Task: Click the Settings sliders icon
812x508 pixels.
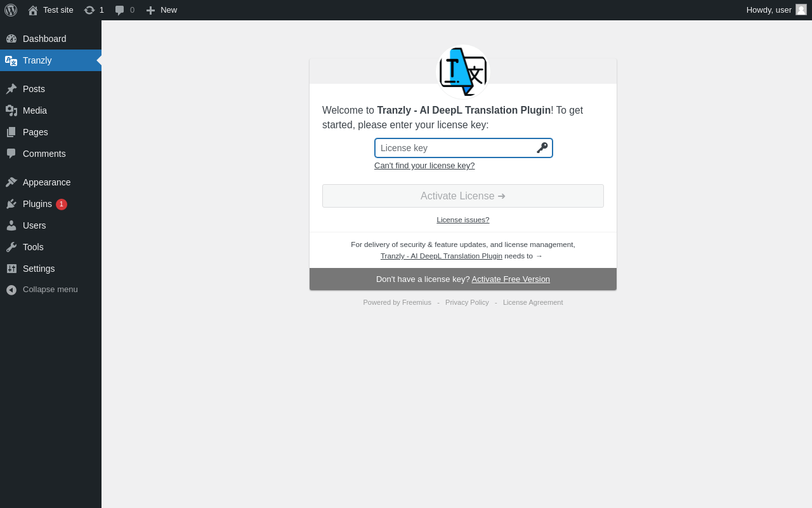Action: (x=11, y=269)
